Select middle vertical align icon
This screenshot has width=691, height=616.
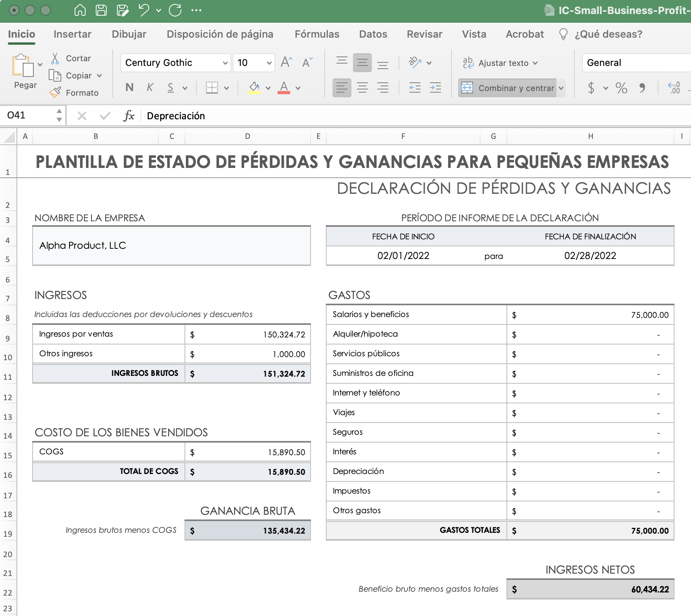pos(362,62)
